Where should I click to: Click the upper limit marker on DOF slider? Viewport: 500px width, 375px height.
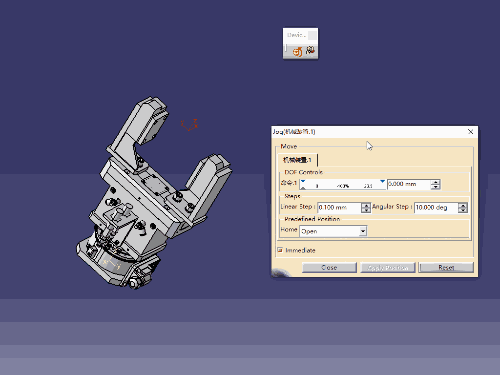click(x=382, y=181)
